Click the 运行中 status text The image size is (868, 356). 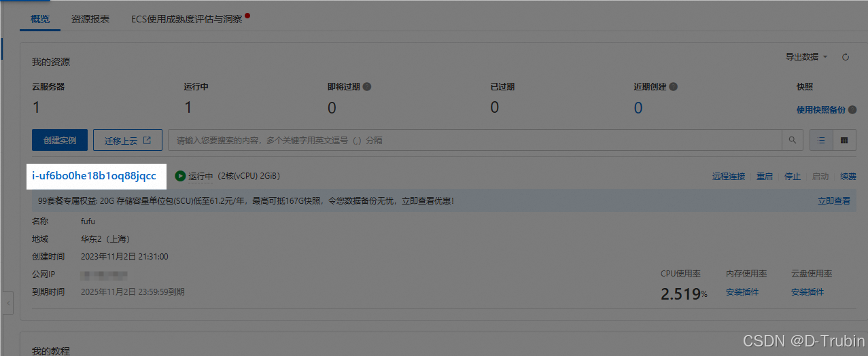pyautogui.click(x=201, y=177)
